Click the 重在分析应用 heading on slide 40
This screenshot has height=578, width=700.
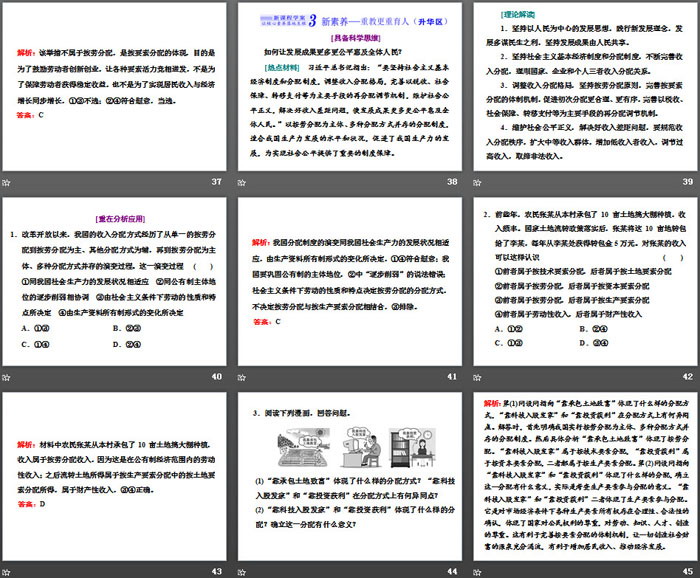(121, 219)
